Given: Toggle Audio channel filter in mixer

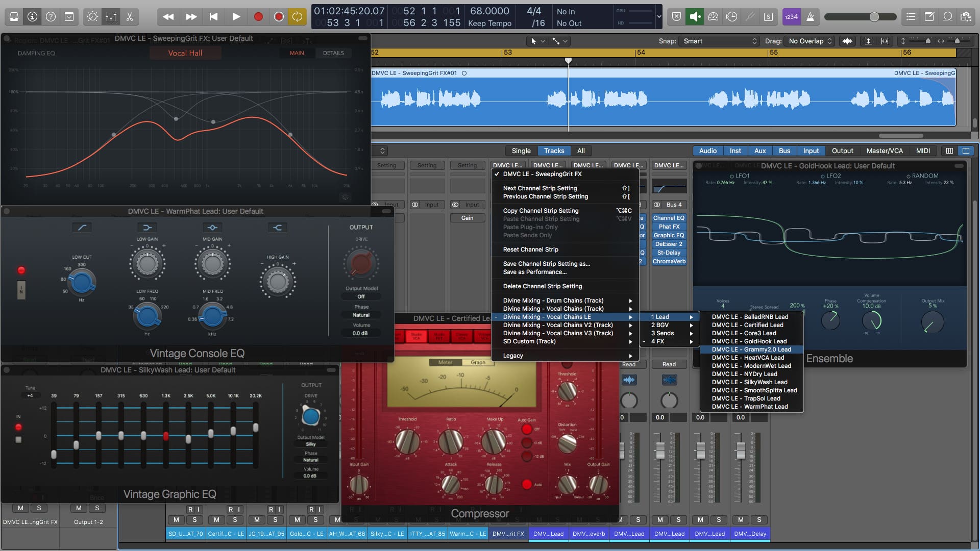Looking at the screenshot, I should pos(707,151).
